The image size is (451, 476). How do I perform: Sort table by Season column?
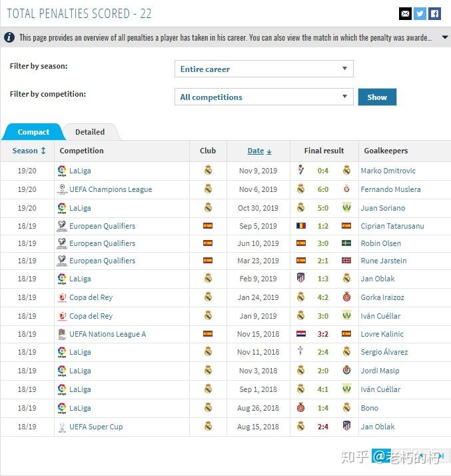click(x=29, y=151)
